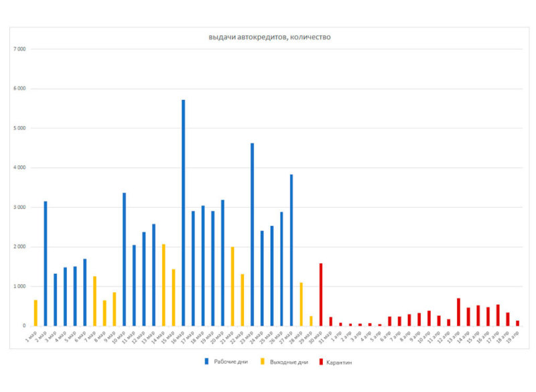This screenshot has width=536, height=392.
Task: Click the blue 'Рабочие дни' legend marker
Action: pos(205,363)
